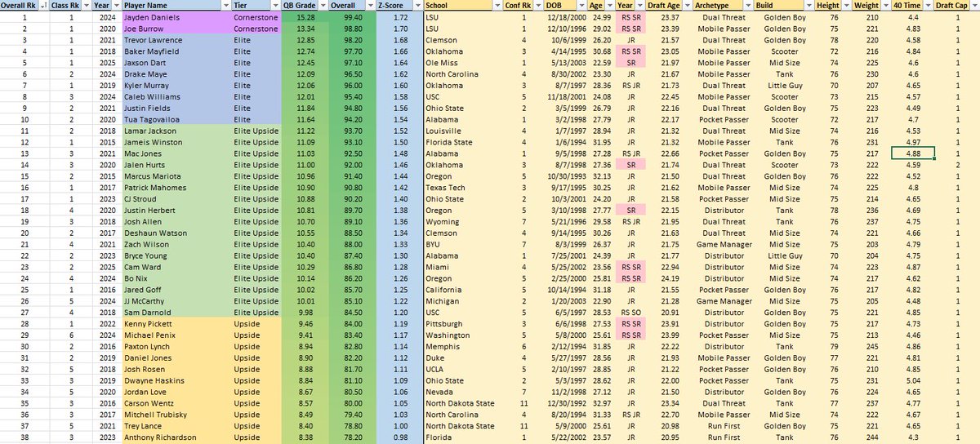The height and width of the screenshot is (444, 980).
Task: Open the Overall score column filter dropdown
Action: [370, 5]
